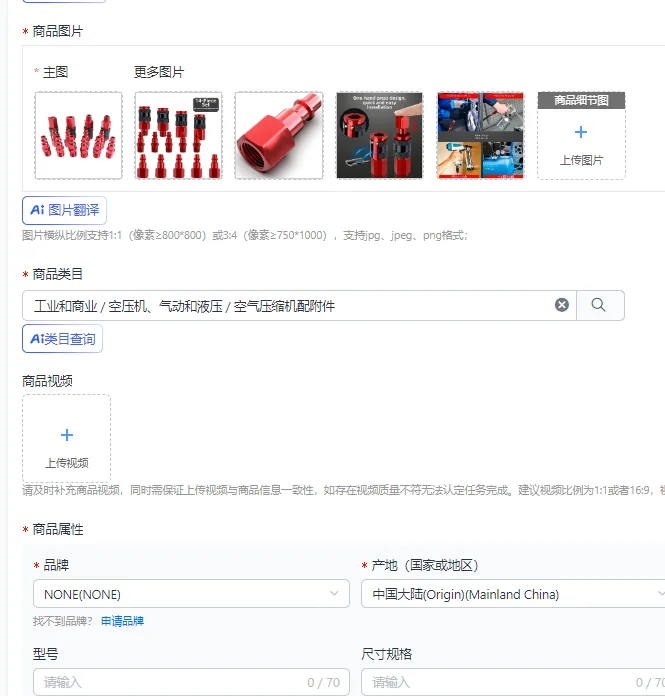Viewport: 665px width, 696px height.
Task: Click the 上传图片 text in detail box
Action: 581,160
